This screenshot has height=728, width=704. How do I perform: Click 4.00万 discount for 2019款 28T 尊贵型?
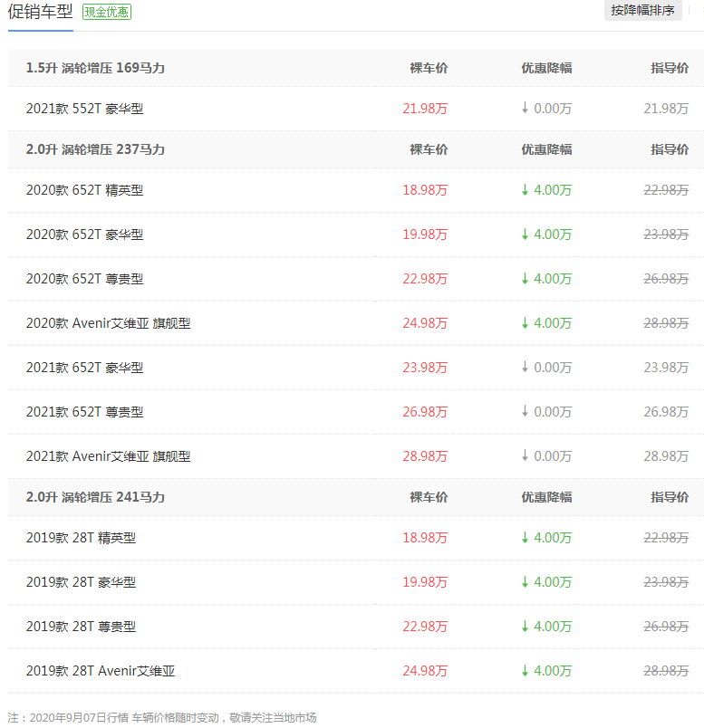(x=546, y=627)
